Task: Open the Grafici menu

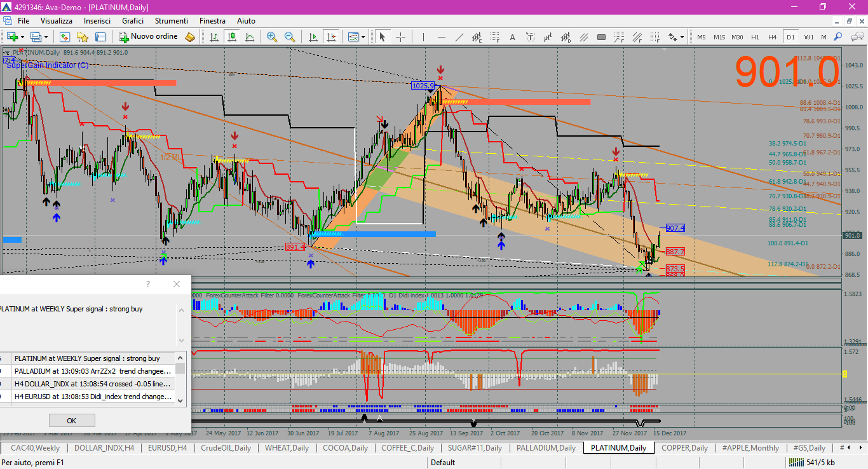Action: point(133,21)
